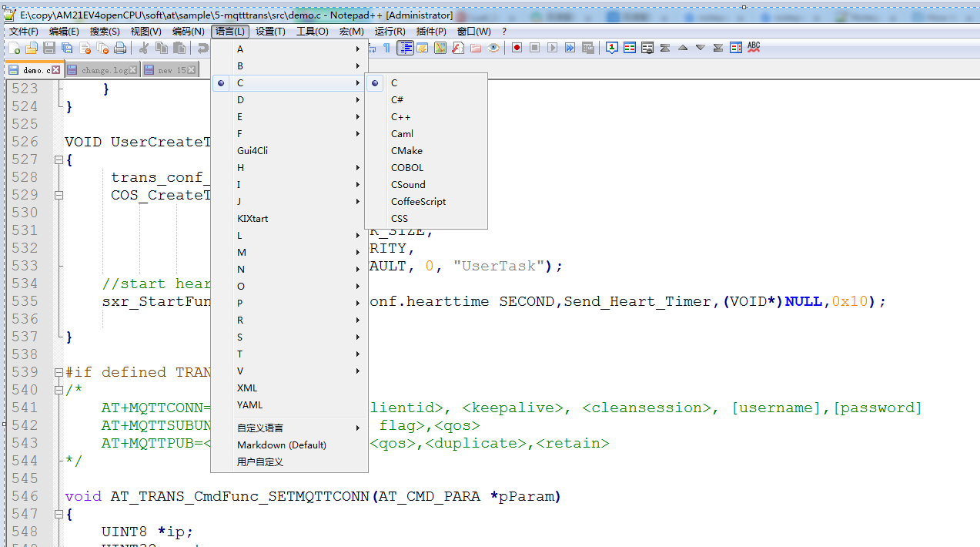
Task: Open the 设置(T) menu
Action: click(270, 32)
